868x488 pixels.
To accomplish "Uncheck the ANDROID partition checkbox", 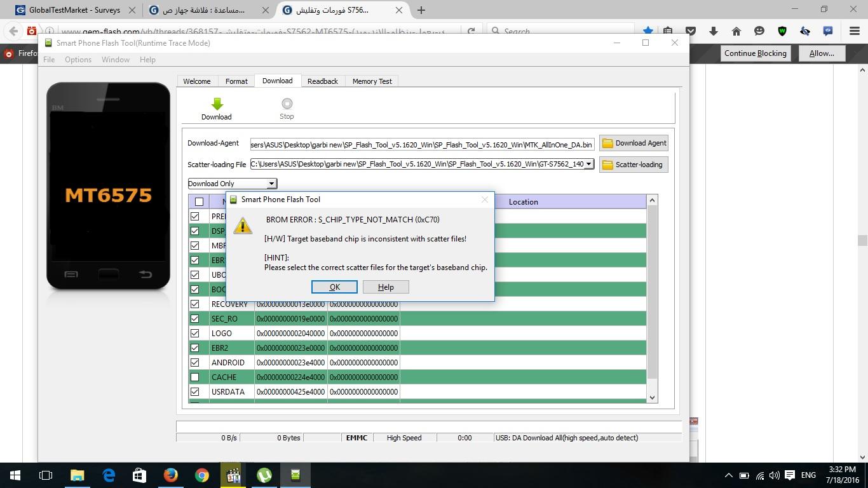I will [195, 363].
